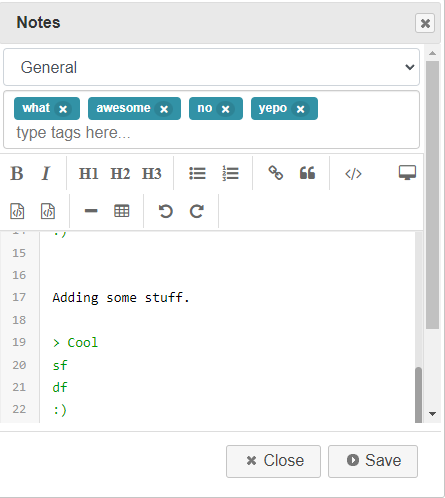The width and height of the screenshot is (445, 498).
Task: Click the first code file icon
Action: [x=17, y=211]
